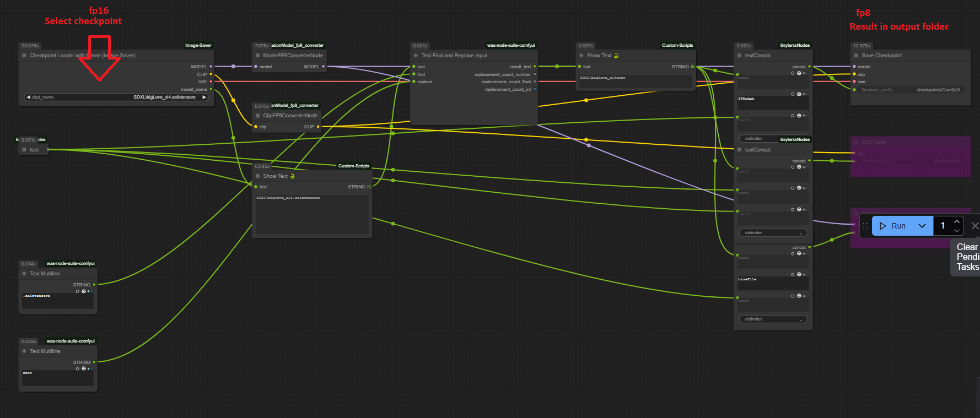
Task: Click Text Find and Replace Input title
Action: (454, 56)
